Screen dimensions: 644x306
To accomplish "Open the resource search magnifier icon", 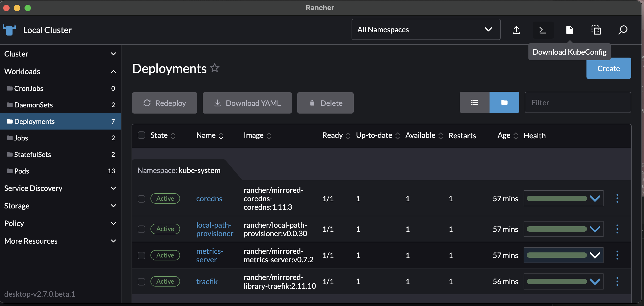I will coord(623,30).
